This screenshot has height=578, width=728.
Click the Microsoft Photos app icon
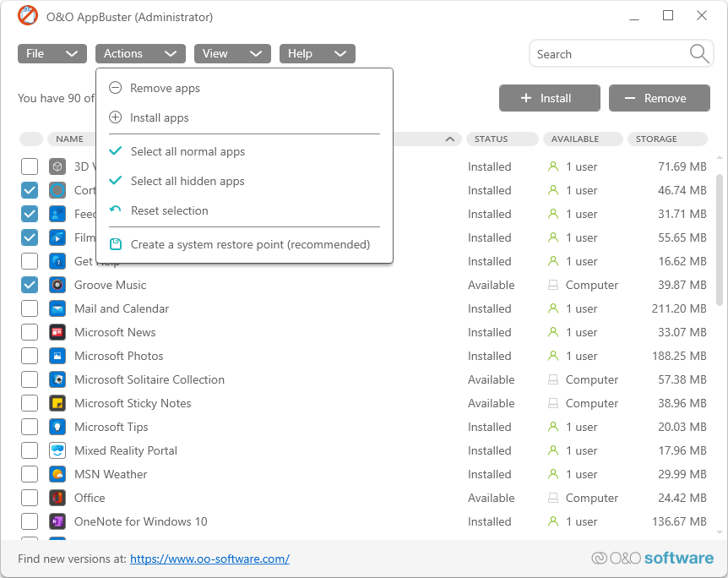57,356
